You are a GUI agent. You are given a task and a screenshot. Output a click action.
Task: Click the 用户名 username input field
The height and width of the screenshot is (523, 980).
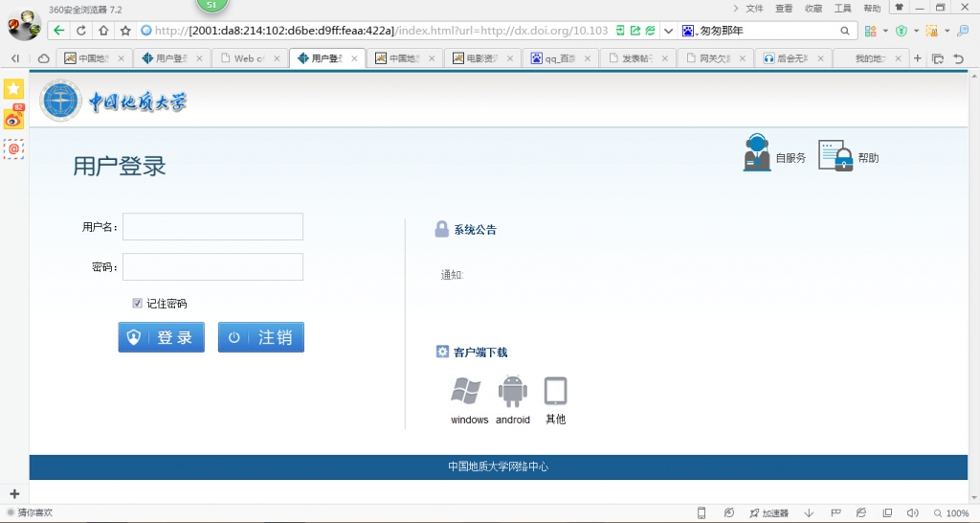coord(212,227)
